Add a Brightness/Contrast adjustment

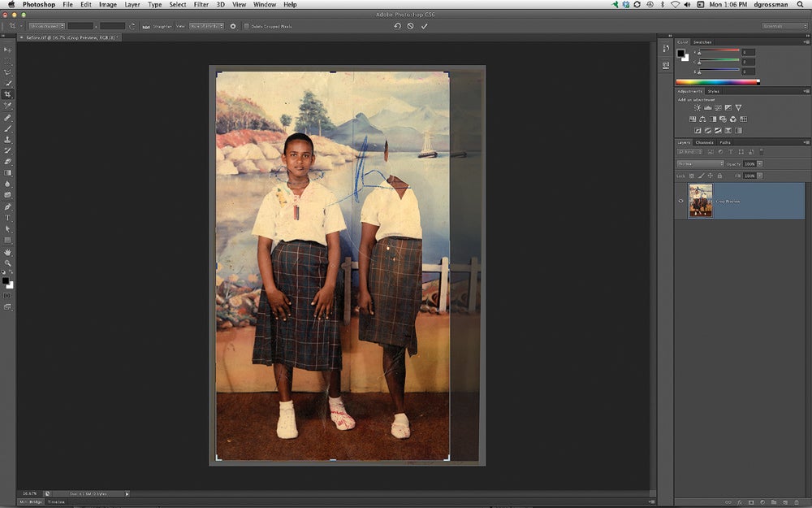click(697, 108)
